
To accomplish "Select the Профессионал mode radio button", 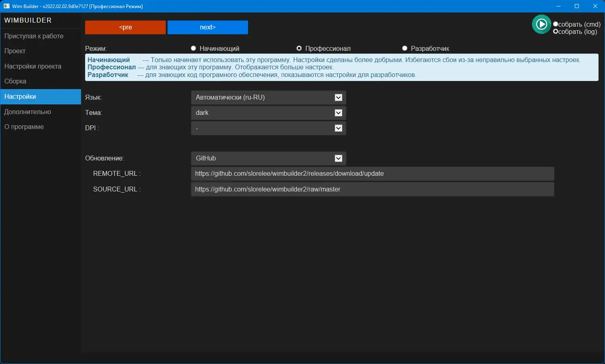I will [x=299, y=48].
